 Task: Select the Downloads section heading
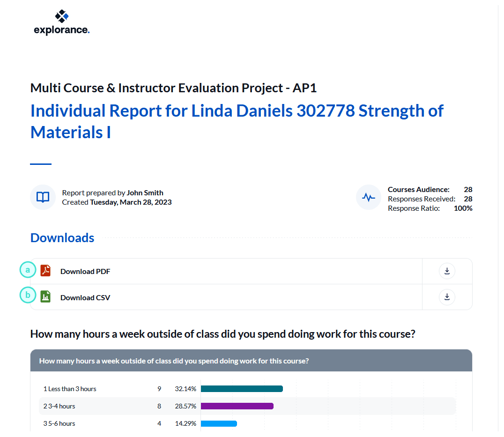(x=62, y=238)
